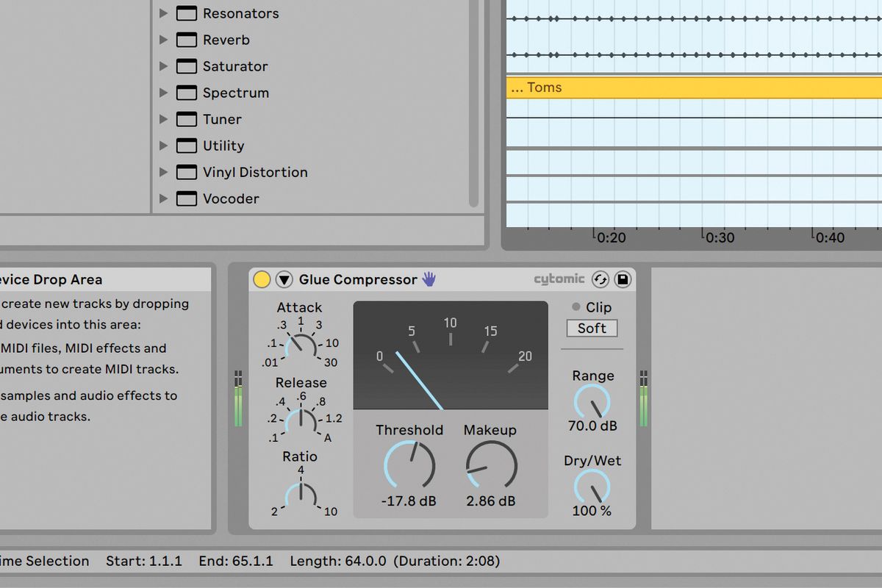
Task: Enable Soft clipping on the compressor
Action: (591, 329)
